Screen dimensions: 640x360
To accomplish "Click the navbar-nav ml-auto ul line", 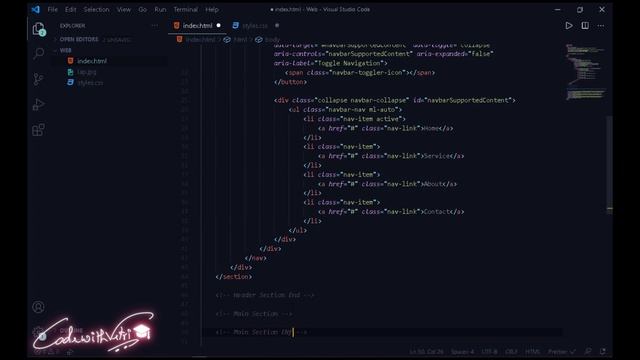I will (345, 109).
